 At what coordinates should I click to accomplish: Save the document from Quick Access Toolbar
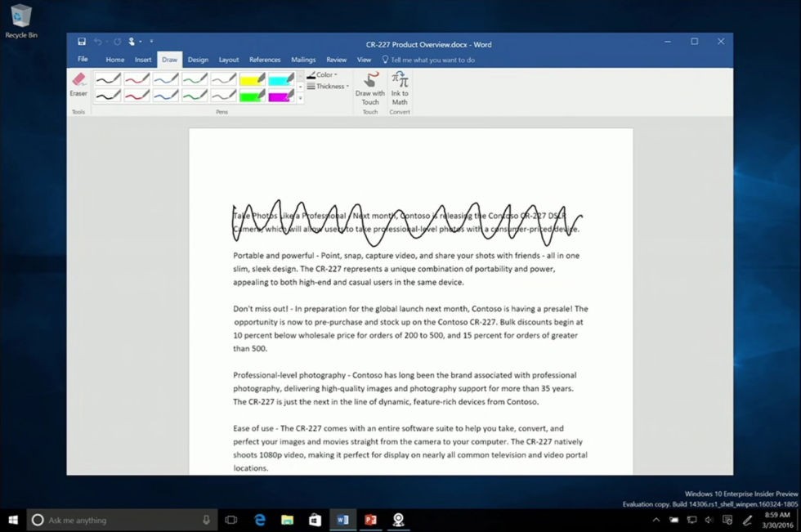coord(82,42)
